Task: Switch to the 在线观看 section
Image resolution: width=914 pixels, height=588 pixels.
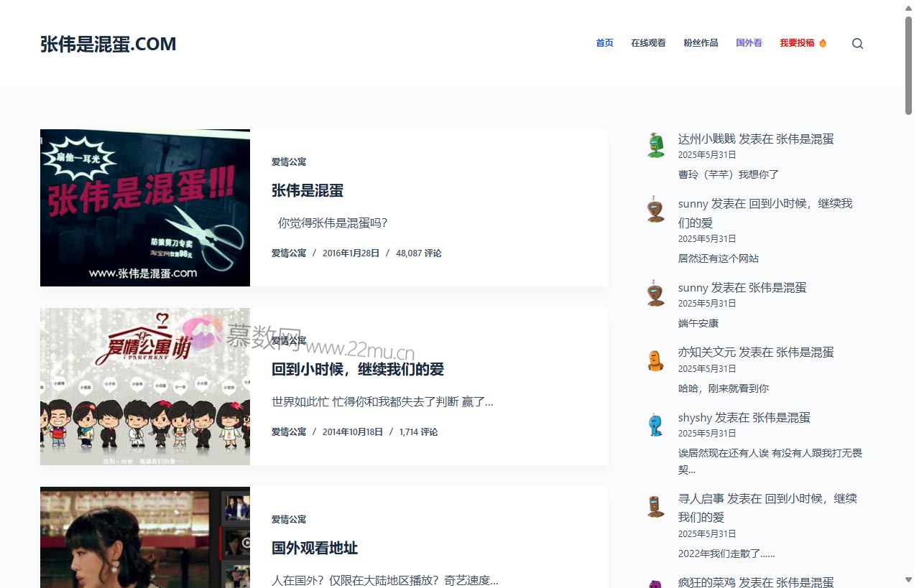Action: pyautogui.click(x=648, y=43)
